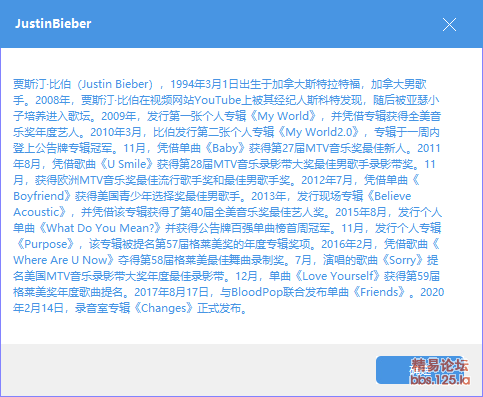Close the JustinBieber dialog with the X
The image size is (483, 397).
coord(449,24)
